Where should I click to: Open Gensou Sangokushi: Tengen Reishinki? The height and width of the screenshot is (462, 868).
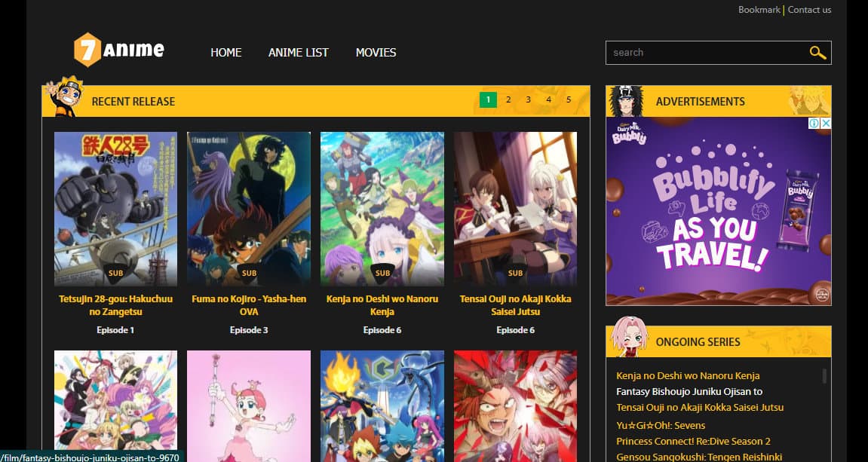coord(699,457)
